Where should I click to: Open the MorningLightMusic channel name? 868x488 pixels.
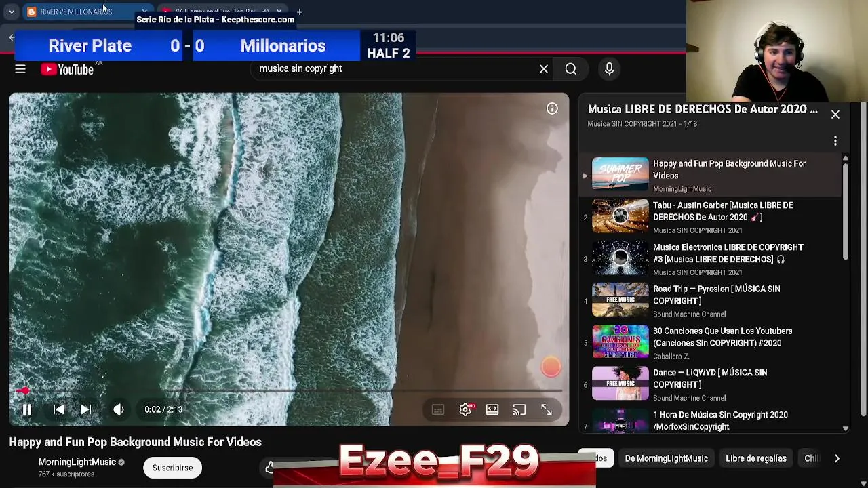(x=77, y=462)
